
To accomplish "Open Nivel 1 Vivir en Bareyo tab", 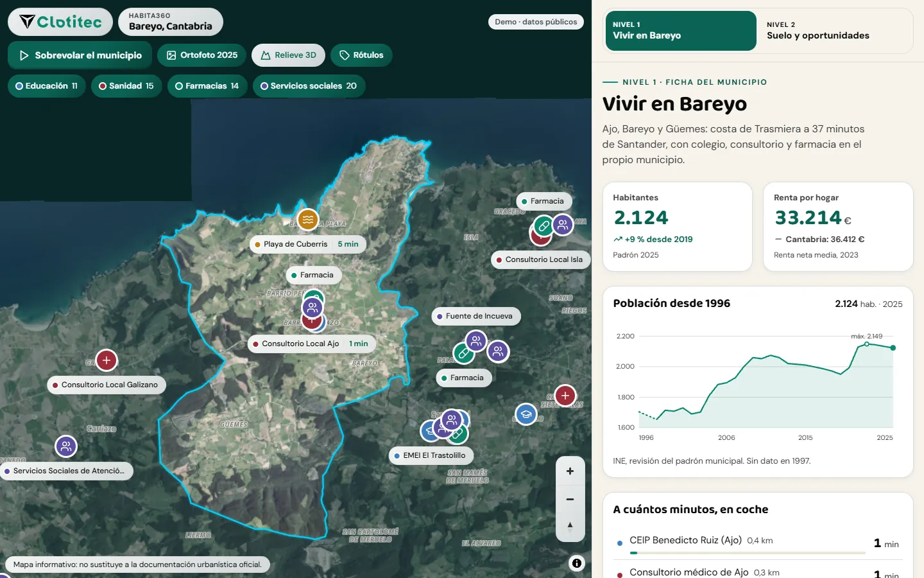I will coord(681,31).
